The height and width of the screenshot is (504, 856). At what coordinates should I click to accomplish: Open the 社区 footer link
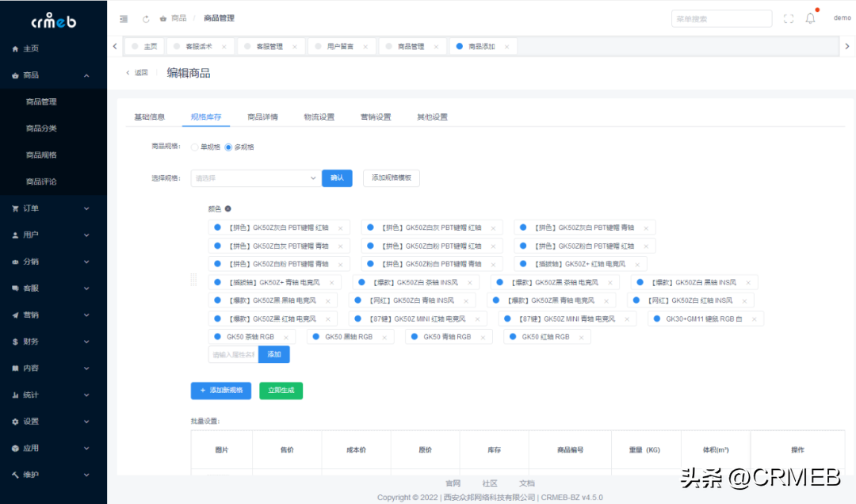[x=490, y=483]
